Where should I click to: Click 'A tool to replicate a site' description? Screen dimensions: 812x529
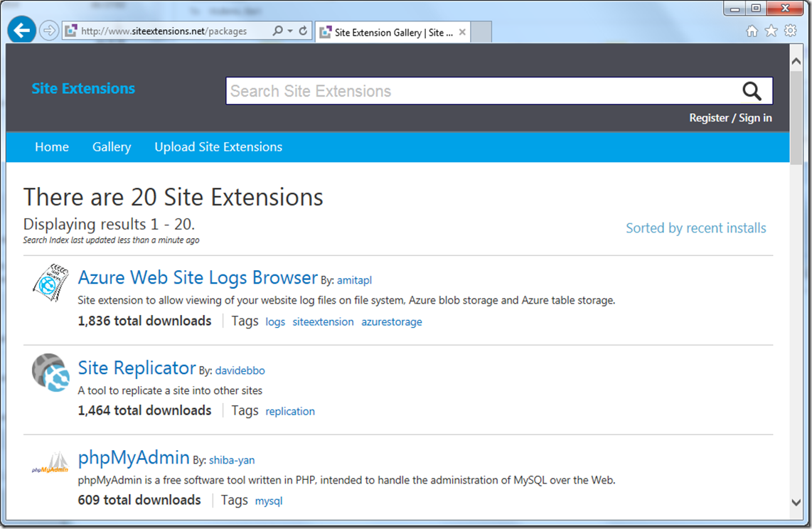170,391
